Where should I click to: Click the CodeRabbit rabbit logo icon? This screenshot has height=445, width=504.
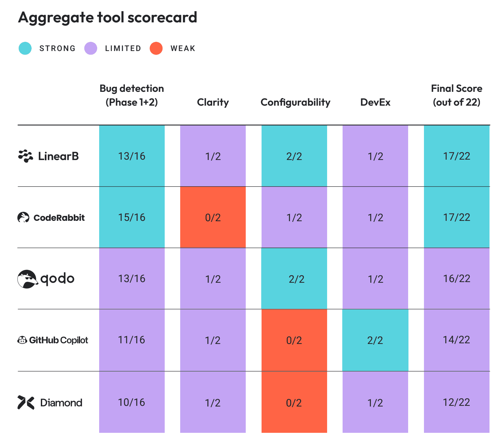23,217
